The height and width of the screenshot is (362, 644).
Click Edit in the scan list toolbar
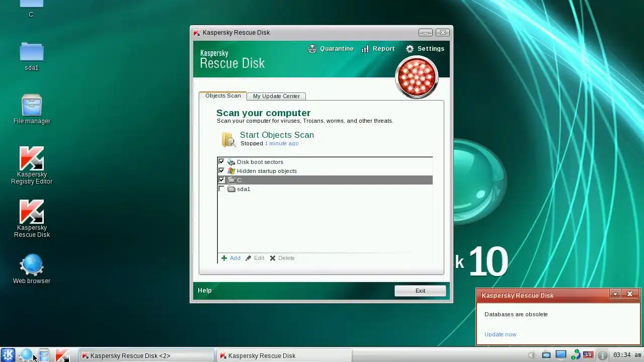click(x=255, y=258)
